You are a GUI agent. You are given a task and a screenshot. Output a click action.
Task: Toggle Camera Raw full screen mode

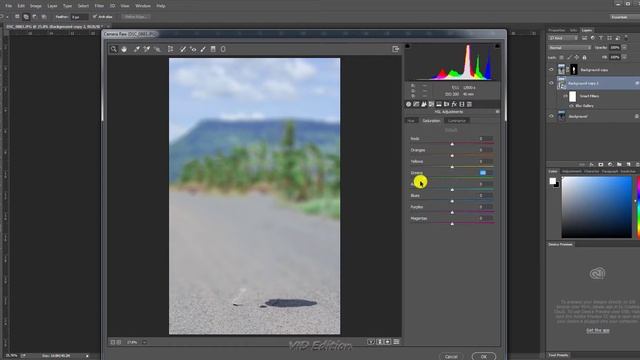(396, 49)
